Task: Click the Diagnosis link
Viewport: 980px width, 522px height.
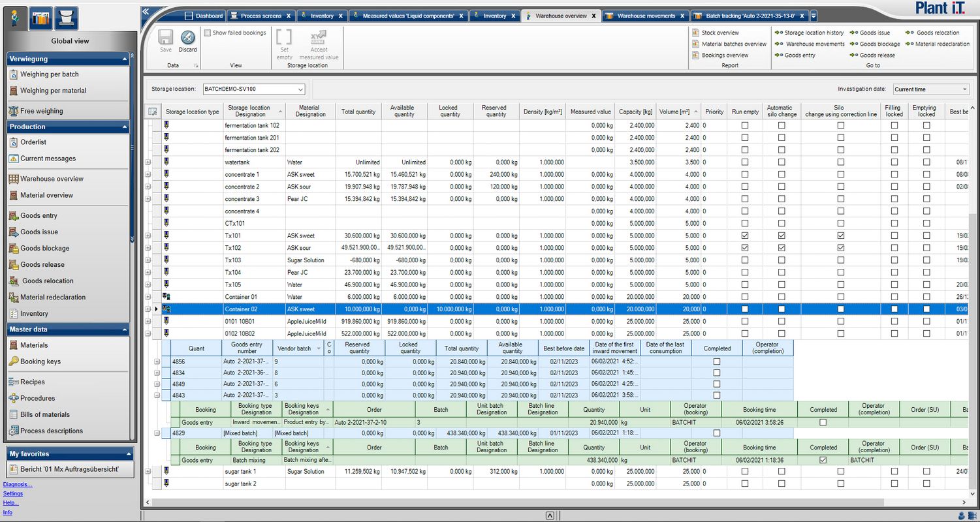Action: (x=18, y=484)
